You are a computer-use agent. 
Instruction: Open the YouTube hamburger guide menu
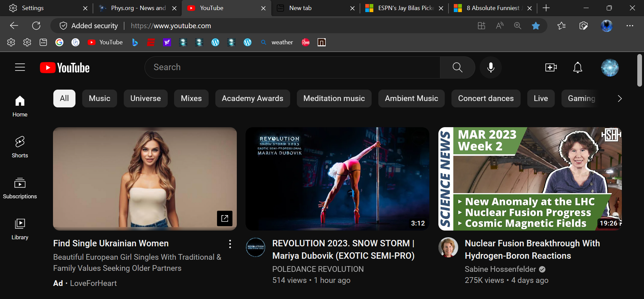[x=20, y=67]
